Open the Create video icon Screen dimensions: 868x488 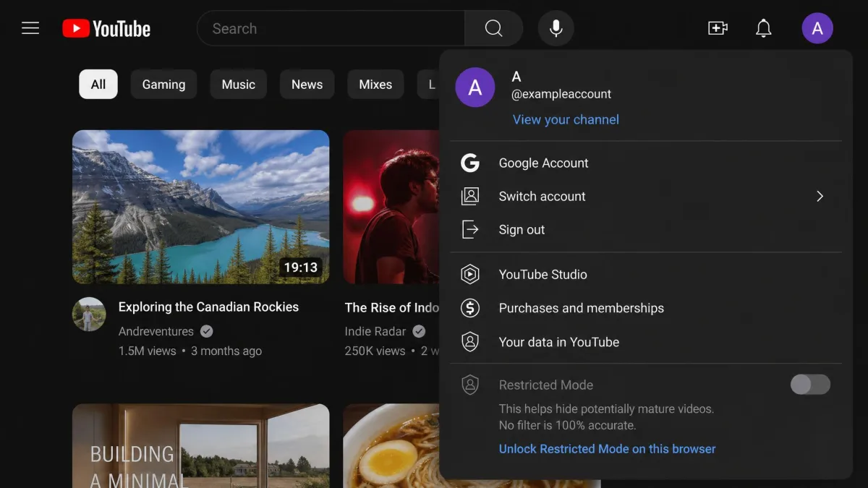pyautogui.click(x=718, y=28)
